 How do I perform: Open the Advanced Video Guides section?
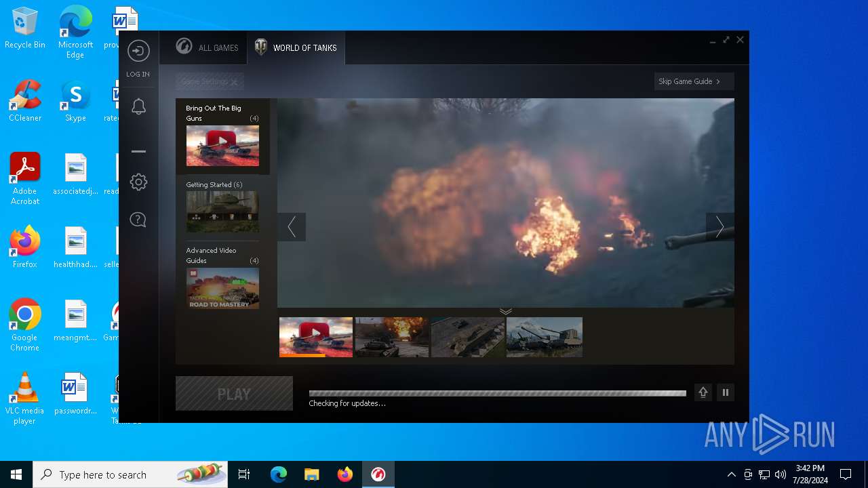pyautogui.click(x=222, y=278)
